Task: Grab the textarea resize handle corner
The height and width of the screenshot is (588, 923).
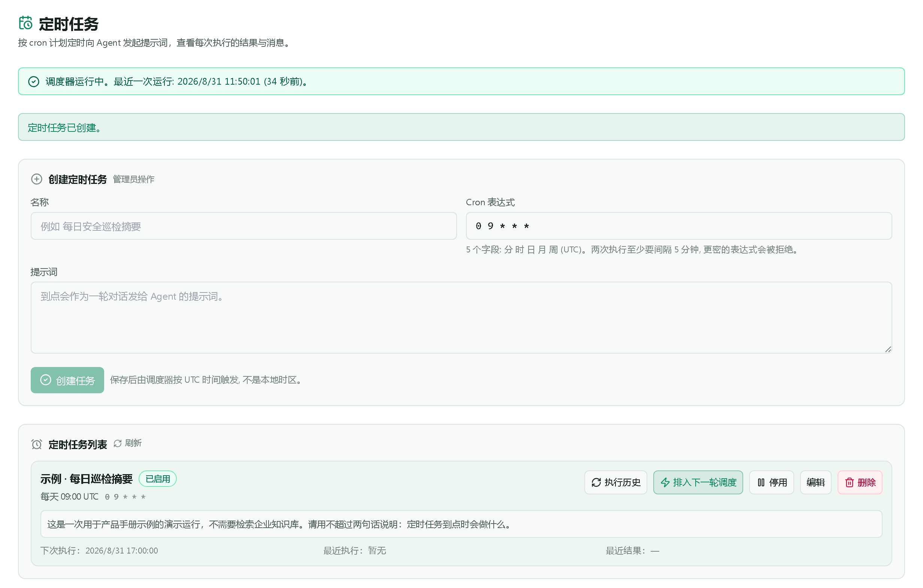Action: point(888,349)
